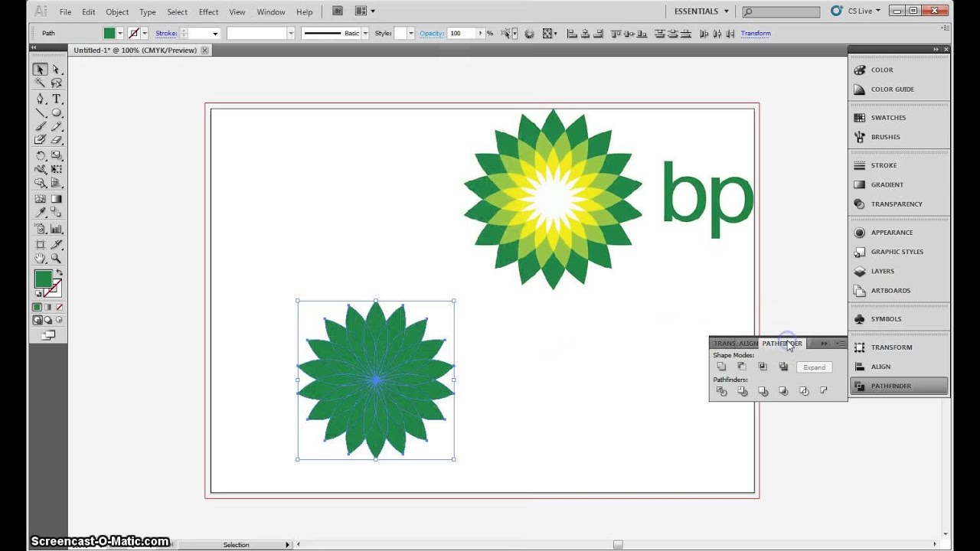The image size is (980, 551).
Task: Select the Line Segment tool
Action: [40, 113]
